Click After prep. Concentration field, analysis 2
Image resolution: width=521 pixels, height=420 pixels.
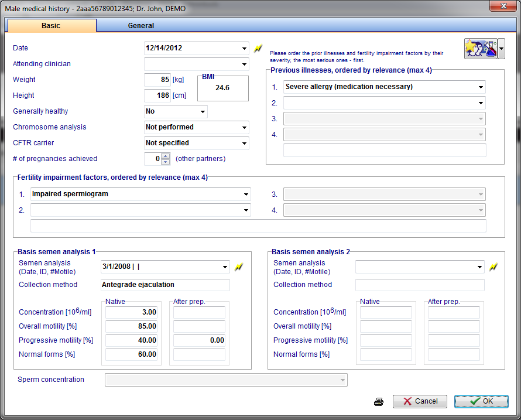[x=454, y=312]
